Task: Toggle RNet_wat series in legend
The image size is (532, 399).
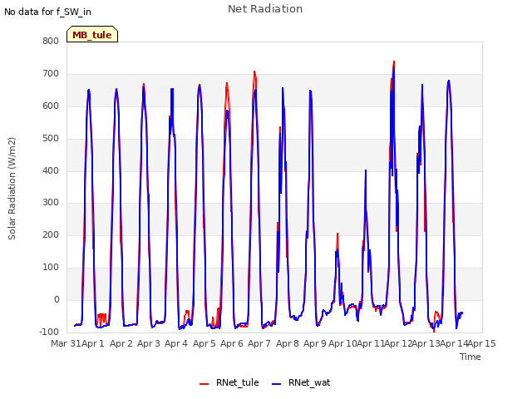Action: (301, 382)
